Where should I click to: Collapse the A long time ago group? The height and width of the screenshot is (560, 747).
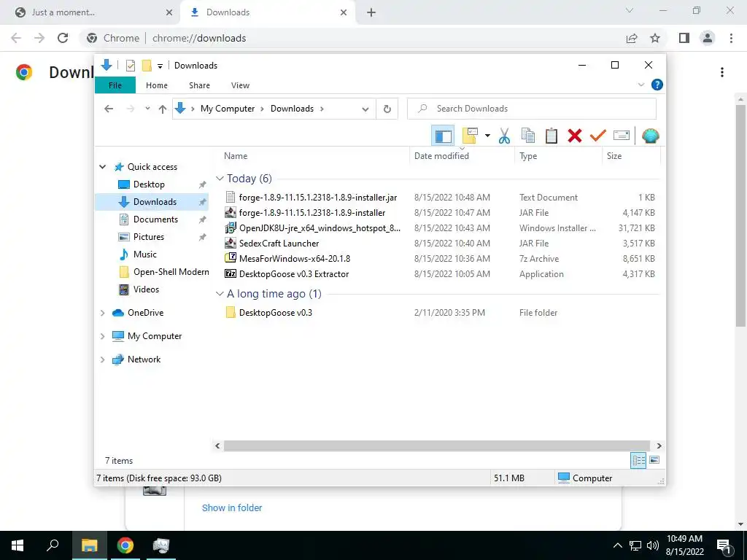(x=220, y=294)
